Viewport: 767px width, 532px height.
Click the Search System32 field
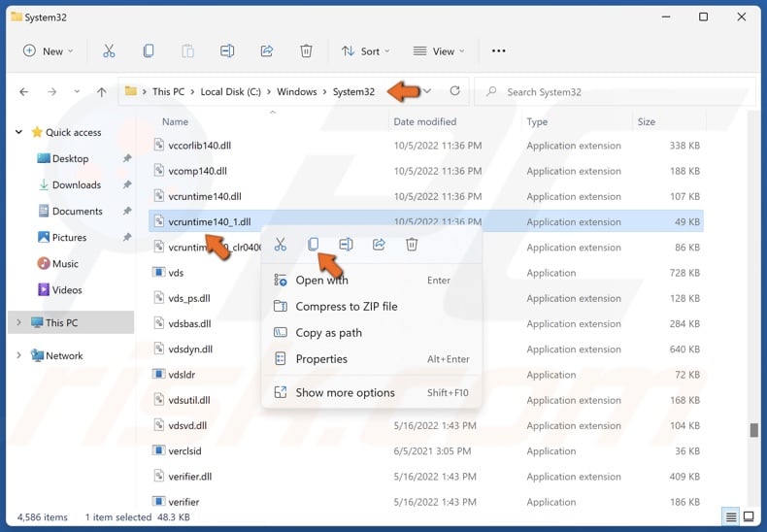[x=616, y=92]
